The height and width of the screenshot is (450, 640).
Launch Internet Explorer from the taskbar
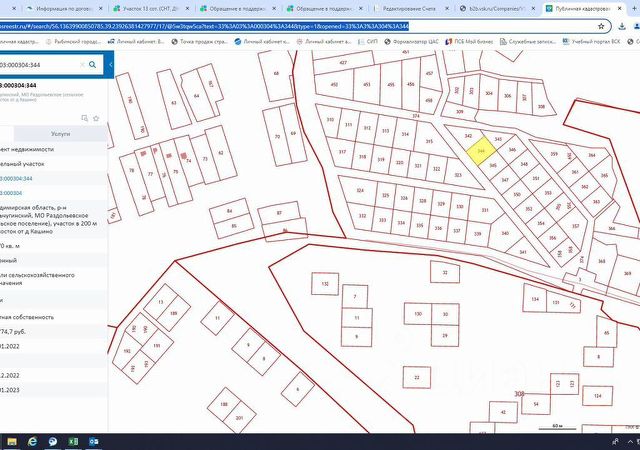coord(32,441)
